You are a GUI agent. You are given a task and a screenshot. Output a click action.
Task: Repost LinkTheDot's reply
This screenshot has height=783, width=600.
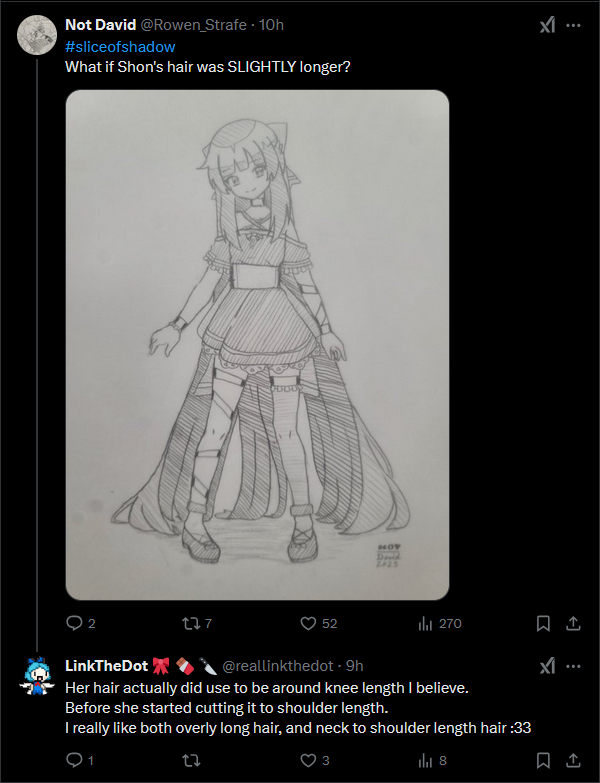coord(189,761)
